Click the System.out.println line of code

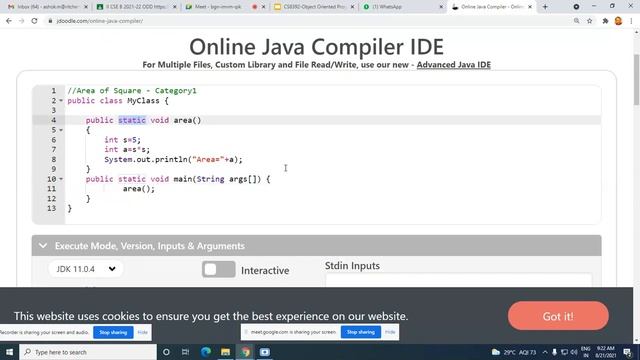click(173, 159)
